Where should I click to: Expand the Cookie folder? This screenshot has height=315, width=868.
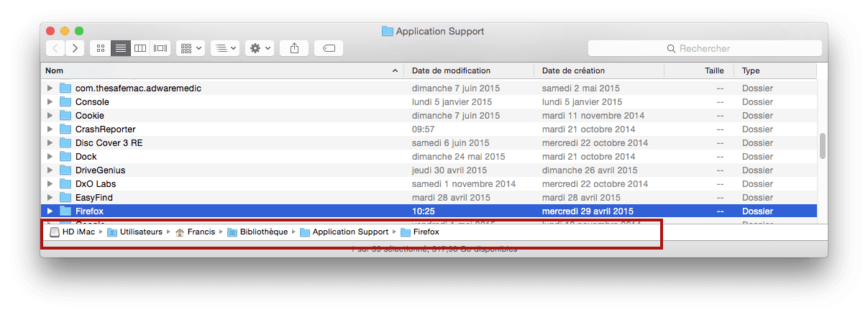[50, 116]
